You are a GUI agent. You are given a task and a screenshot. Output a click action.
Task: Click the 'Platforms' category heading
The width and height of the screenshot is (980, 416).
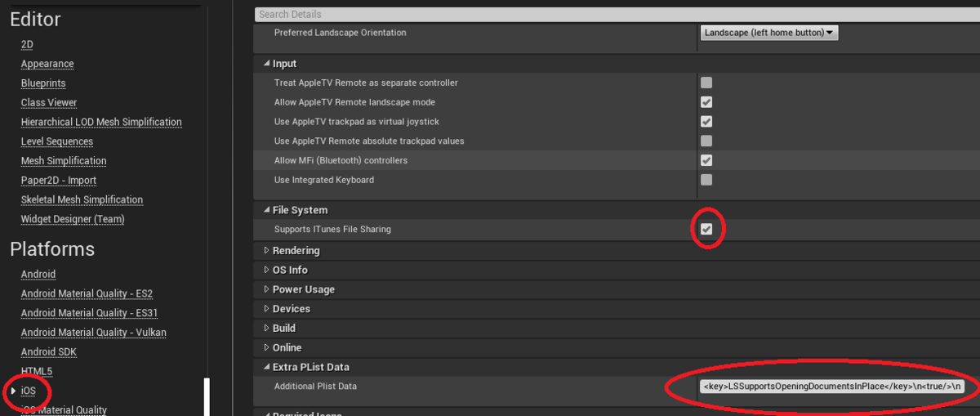[52, 249]
